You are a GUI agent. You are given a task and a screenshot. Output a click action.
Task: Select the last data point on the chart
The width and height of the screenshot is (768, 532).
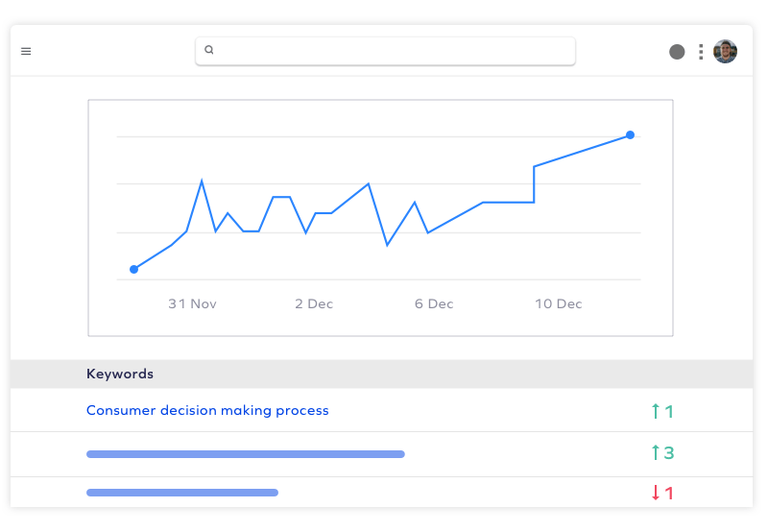[x=630, y=134]
